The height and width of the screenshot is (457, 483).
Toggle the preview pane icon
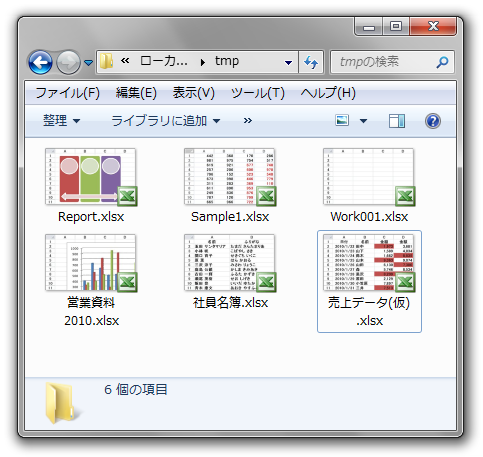point(397,121)
